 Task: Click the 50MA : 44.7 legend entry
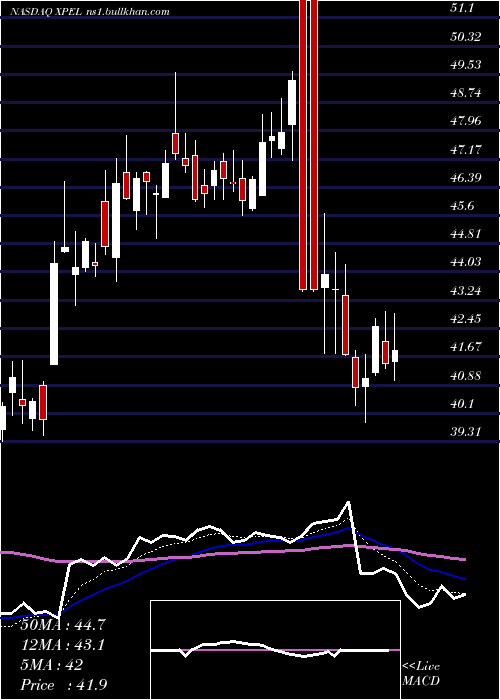pyautogui.click(x=63, y=625)
